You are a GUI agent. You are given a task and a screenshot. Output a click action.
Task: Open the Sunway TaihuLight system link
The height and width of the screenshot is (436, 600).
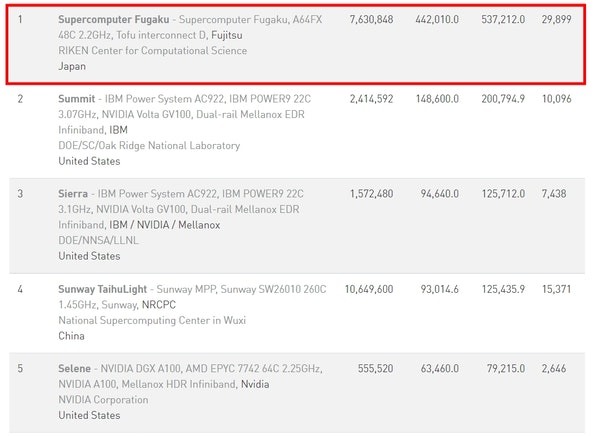pos(103,289)
